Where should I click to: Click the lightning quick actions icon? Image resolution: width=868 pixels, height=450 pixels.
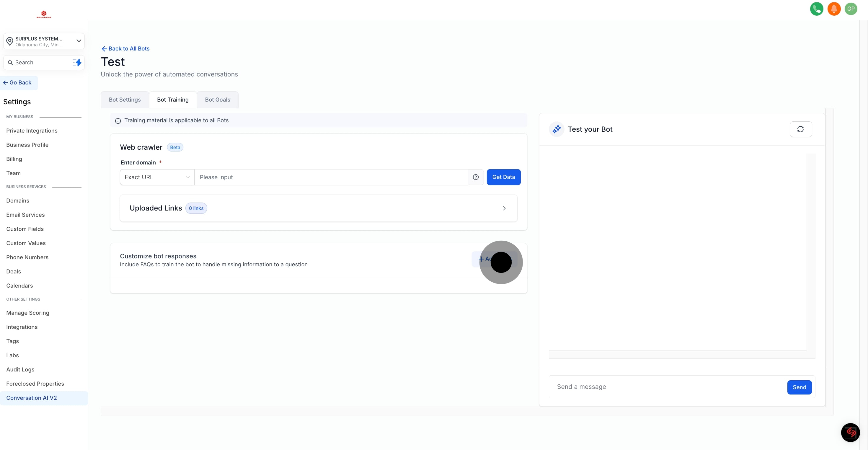pos(77,62)
